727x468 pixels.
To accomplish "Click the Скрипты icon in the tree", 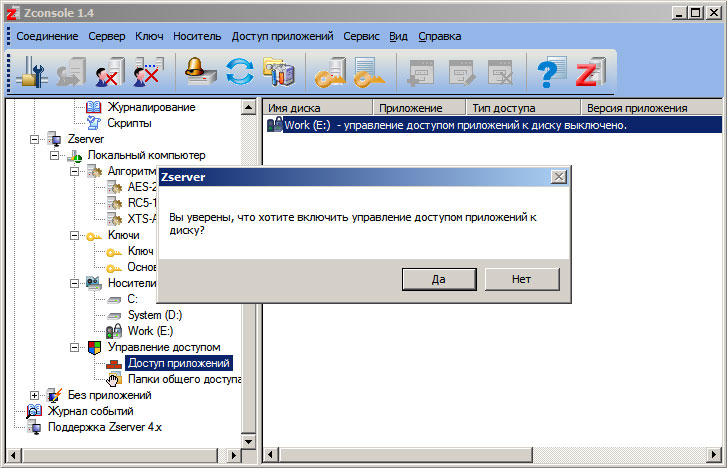I will click(x=94, y=123).
